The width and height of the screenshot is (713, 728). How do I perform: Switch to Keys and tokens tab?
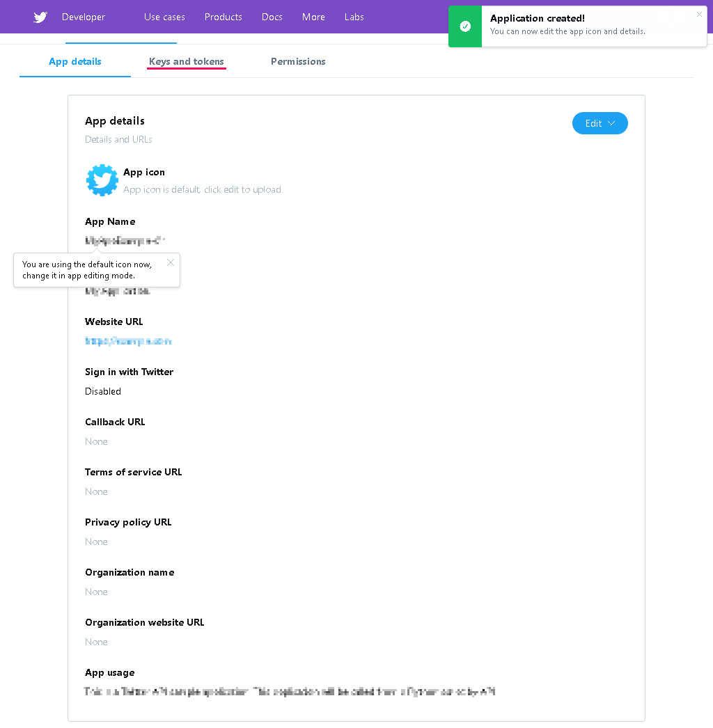pyautogui.click(x=187, y=61)
